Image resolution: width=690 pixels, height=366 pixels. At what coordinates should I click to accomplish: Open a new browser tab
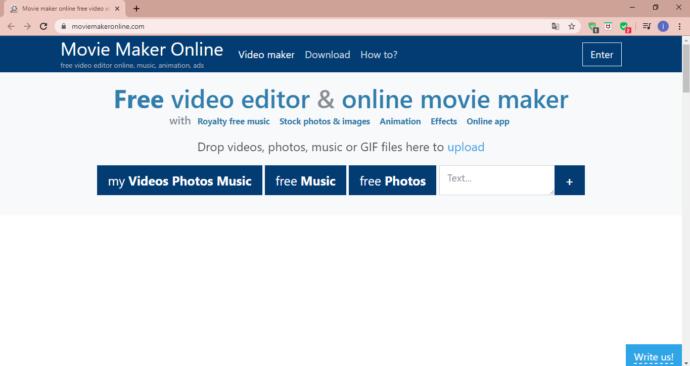(136, 8)
